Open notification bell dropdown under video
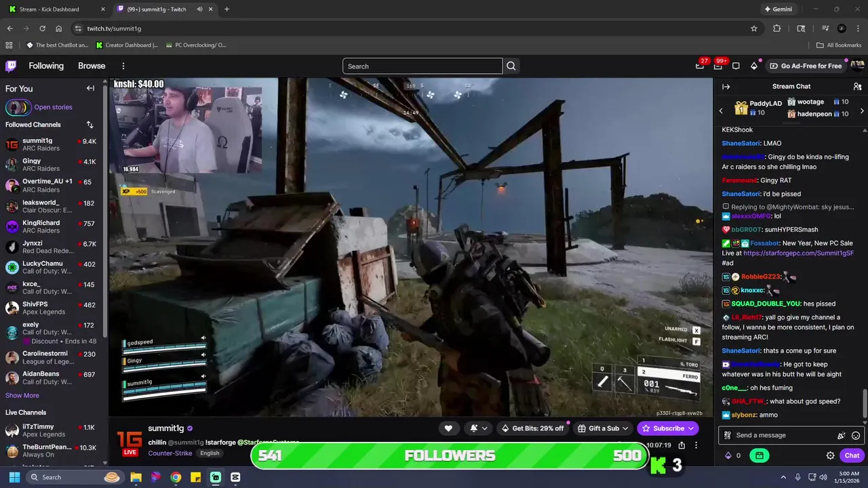 tap(478, 428)
